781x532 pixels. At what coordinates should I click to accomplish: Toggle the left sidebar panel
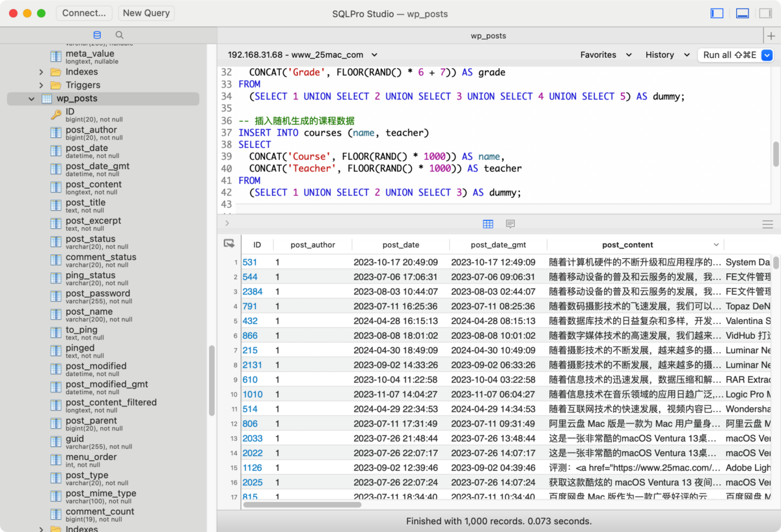coord(717,13)
